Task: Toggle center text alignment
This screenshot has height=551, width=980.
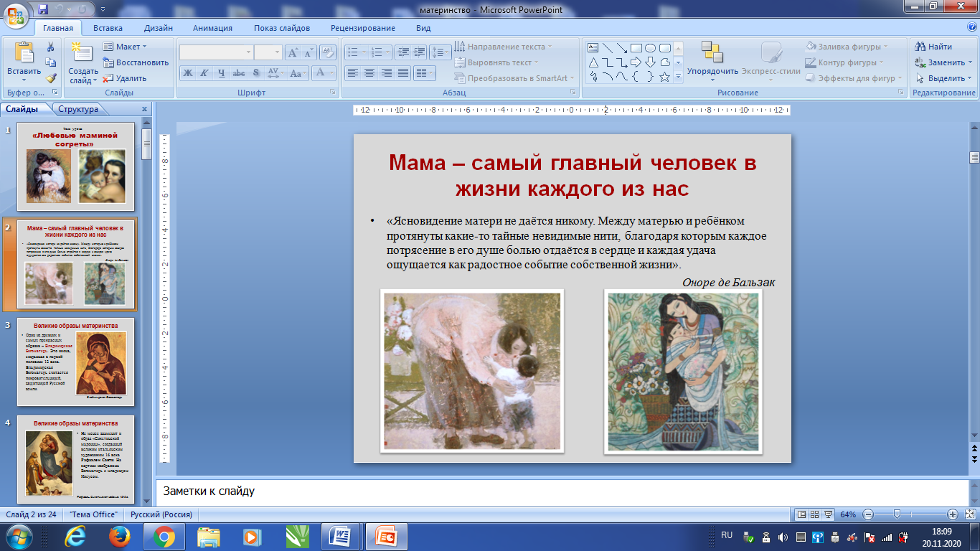Action: pyautogui.click(x=369, y=73)
